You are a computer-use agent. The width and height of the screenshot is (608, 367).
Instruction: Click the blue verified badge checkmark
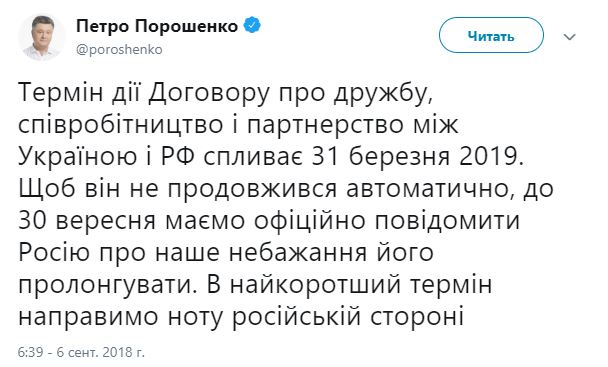click(252, 26)
